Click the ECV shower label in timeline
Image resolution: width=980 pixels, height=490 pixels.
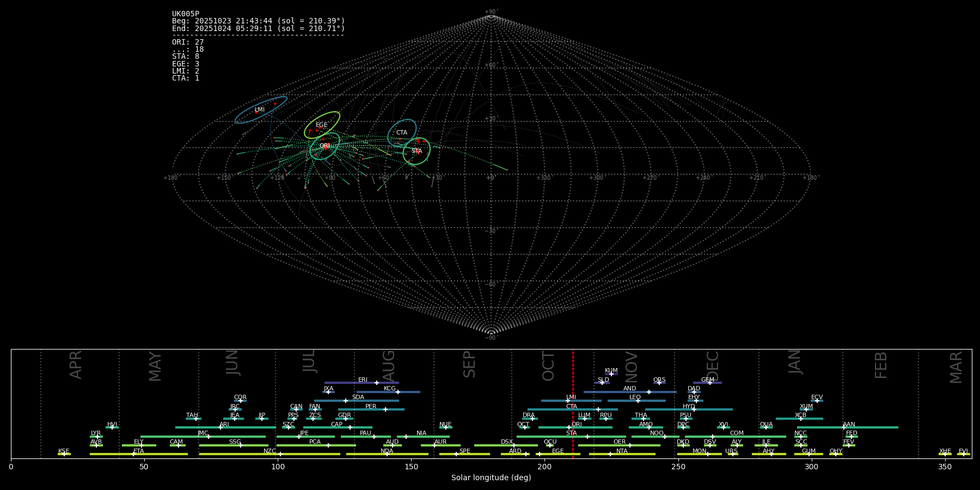tap(817, 397)
